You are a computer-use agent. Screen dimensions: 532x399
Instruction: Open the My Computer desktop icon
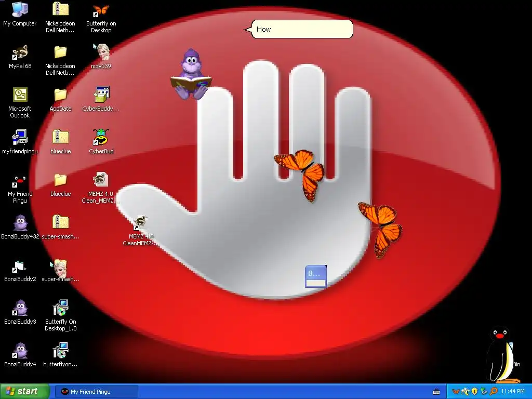[x=20, y=14]
